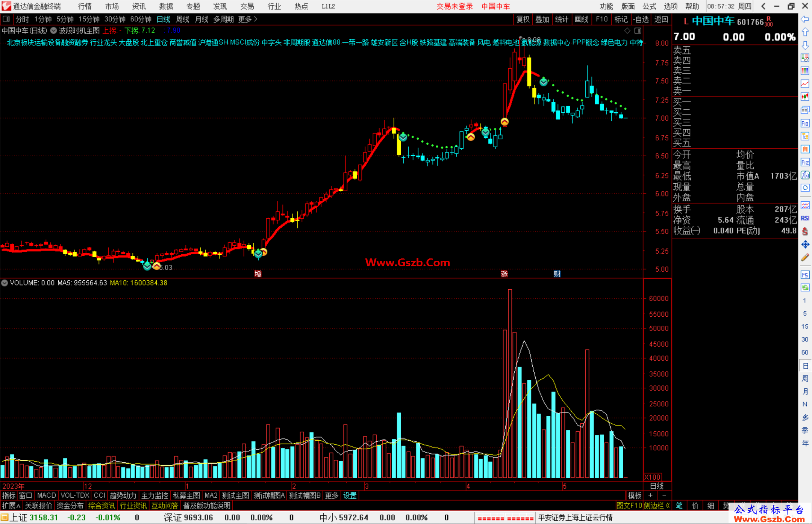Screen dimensions: 812x524
Task: Click the stacked windows icon in sidebar
Action: (x=805, y=110)
